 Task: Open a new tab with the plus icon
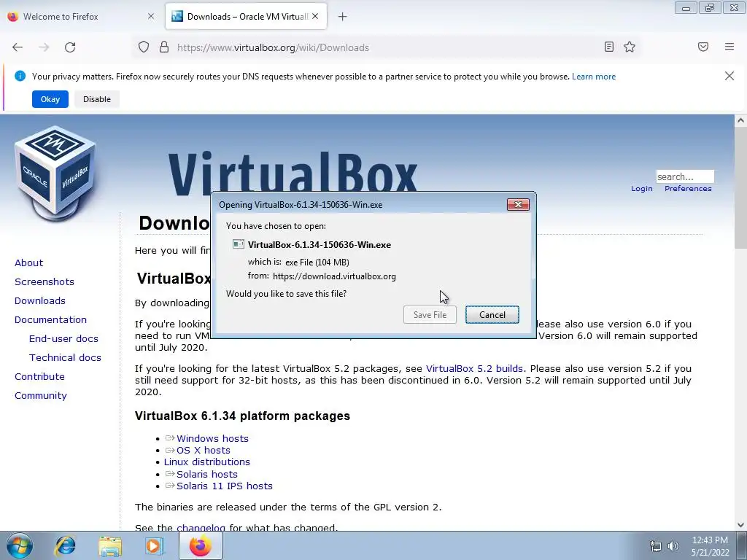(342, 17)
